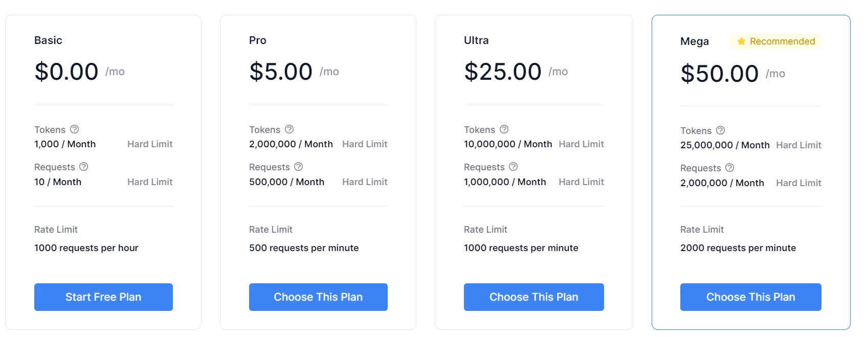Click '500 requests per minute' rate limit text
This screenshot has width=868, height=337.
coord(304,248)
